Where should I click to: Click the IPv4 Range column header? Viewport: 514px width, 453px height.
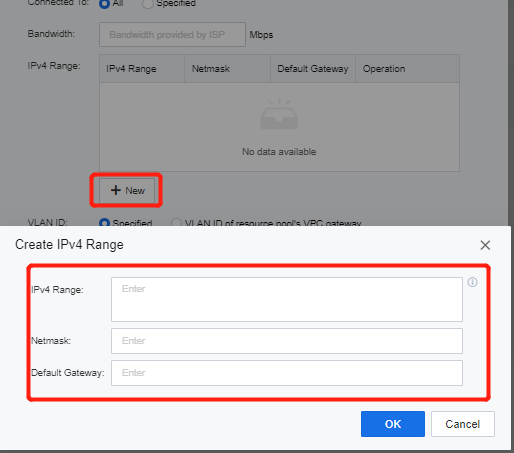tap(142, 69)
